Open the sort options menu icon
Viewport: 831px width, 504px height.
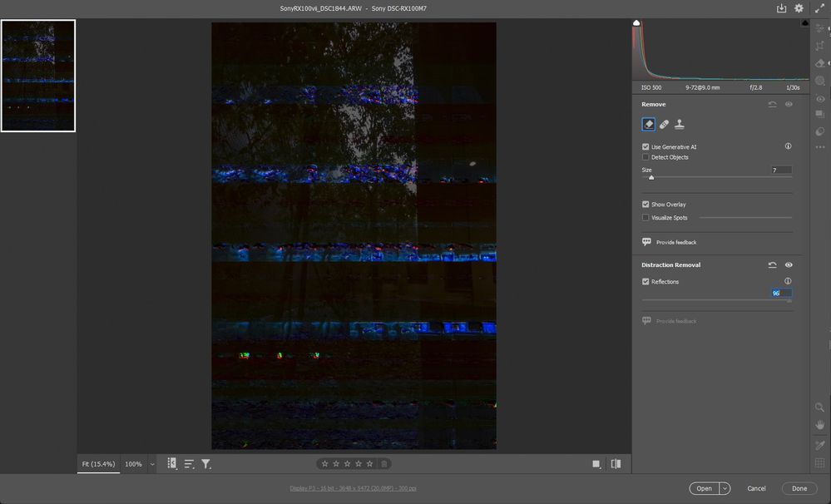tap(189, 464)
